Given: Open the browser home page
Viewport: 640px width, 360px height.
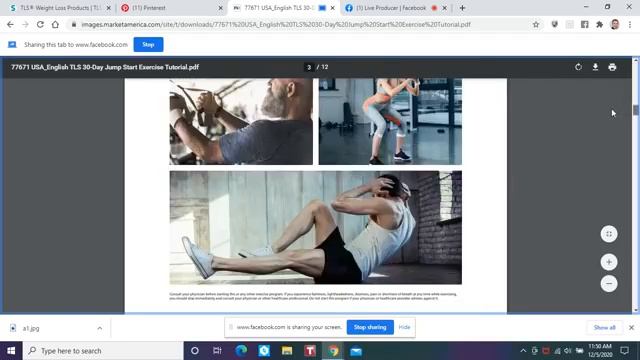Looking at the screenshot, I should coord(55,24).
